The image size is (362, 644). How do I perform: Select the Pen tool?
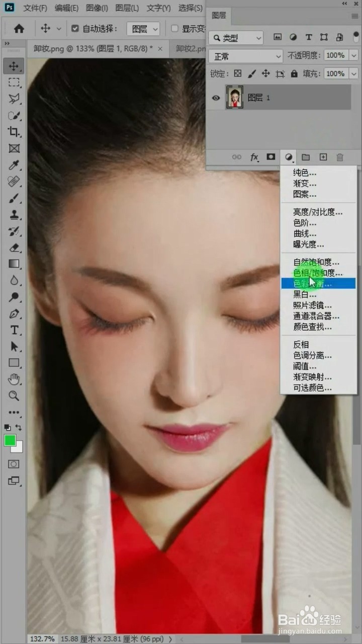pyautogui.click(x=14, y=313)
